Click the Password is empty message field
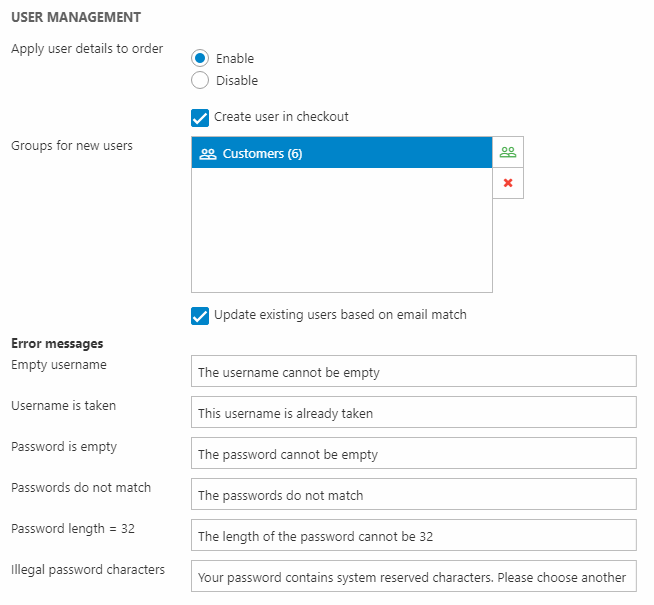This screenshot has height=605, width=654. tap(413, 454)
